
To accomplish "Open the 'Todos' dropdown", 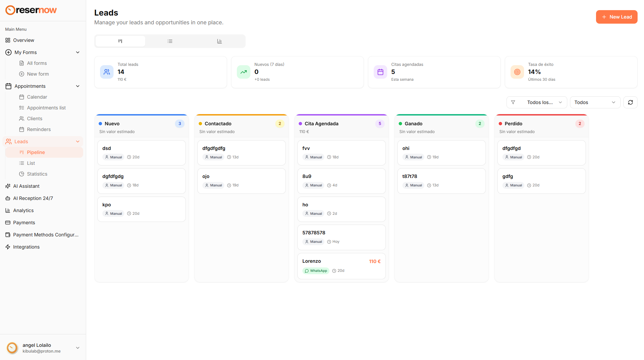I will pos(595,102).
